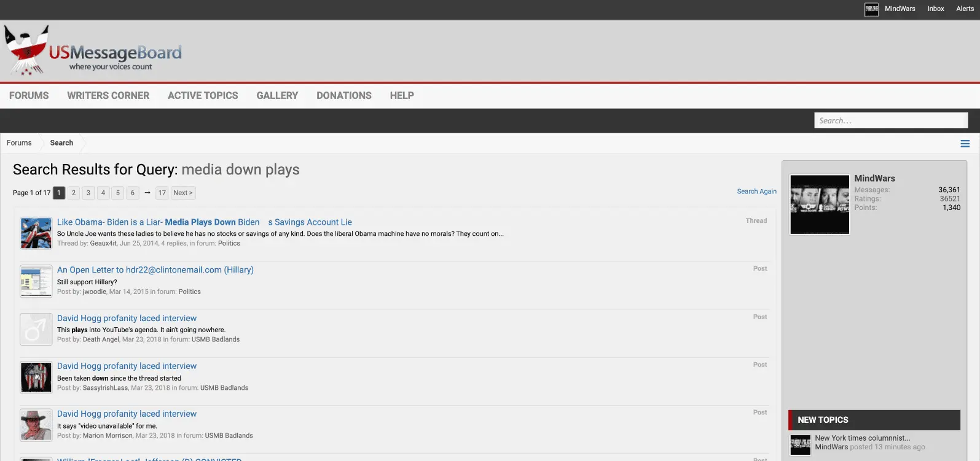Click MindWars avatar icon in top bar

click(x=871, y=9)
